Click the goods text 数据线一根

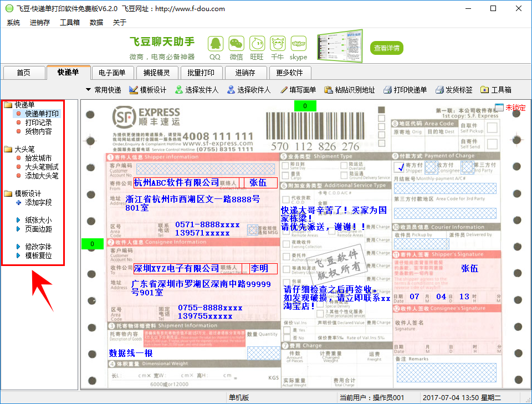131,354
